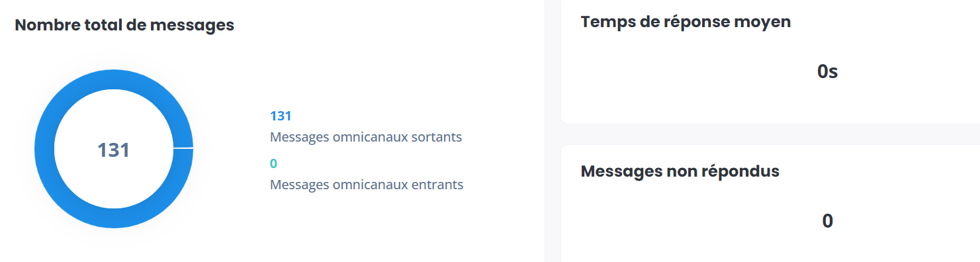
Task: Click the teal 0 incoming count
Action: pos(273,163)
